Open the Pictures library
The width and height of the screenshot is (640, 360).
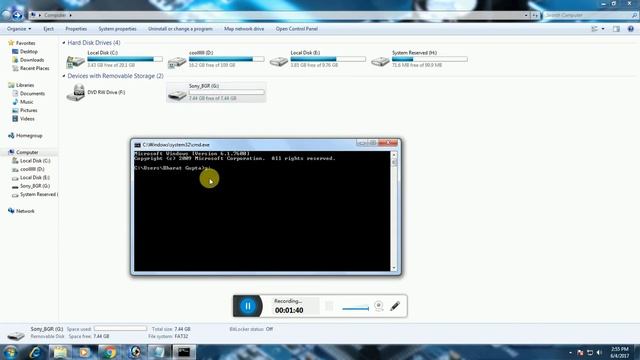[x=29, y=110]
